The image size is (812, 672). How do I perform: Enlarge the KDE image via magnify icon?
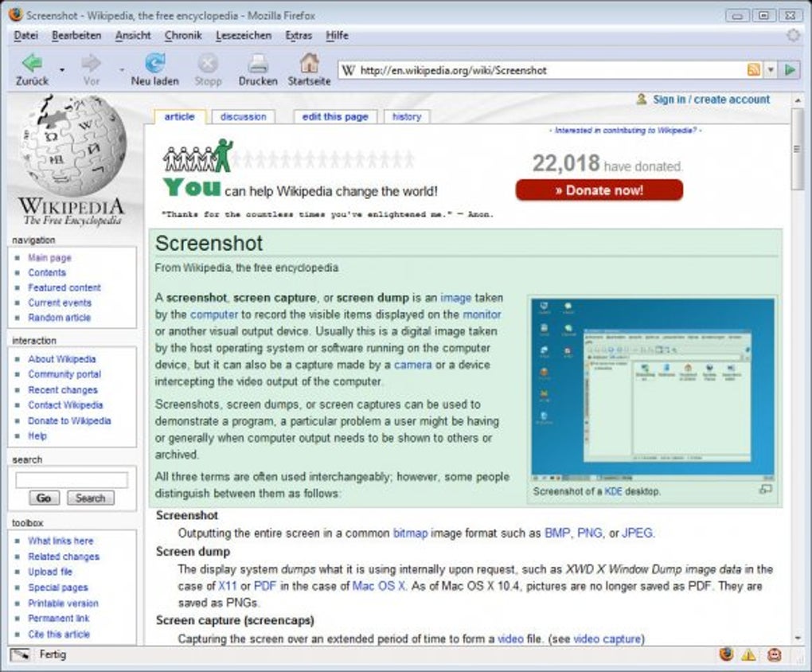pyautogui.click(x=765, y=489)
